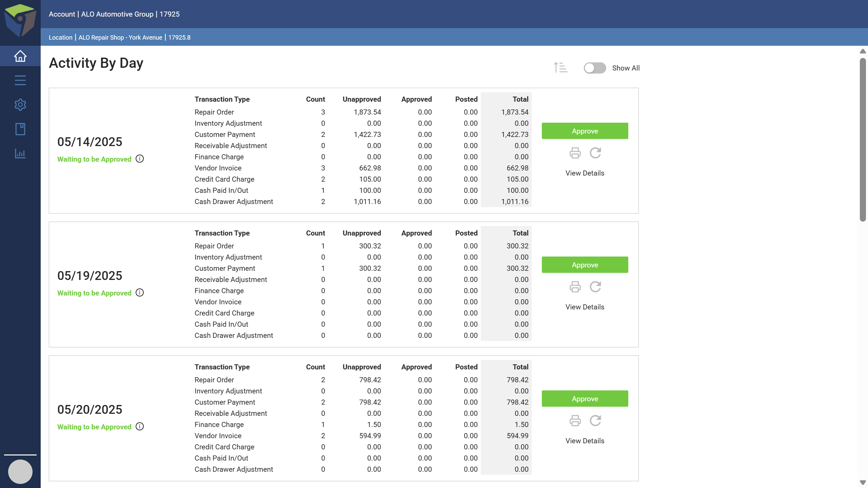View Details for 05/14/2025
Image resolution: width=868 pixels, height=488 pixels.
point(585,173)
